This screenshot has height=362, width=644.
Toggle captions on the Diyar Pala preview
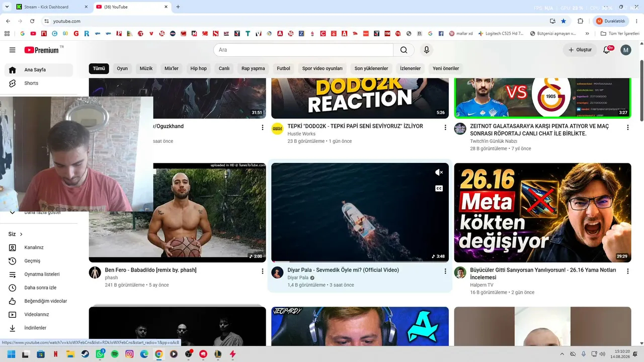point(439,189)
